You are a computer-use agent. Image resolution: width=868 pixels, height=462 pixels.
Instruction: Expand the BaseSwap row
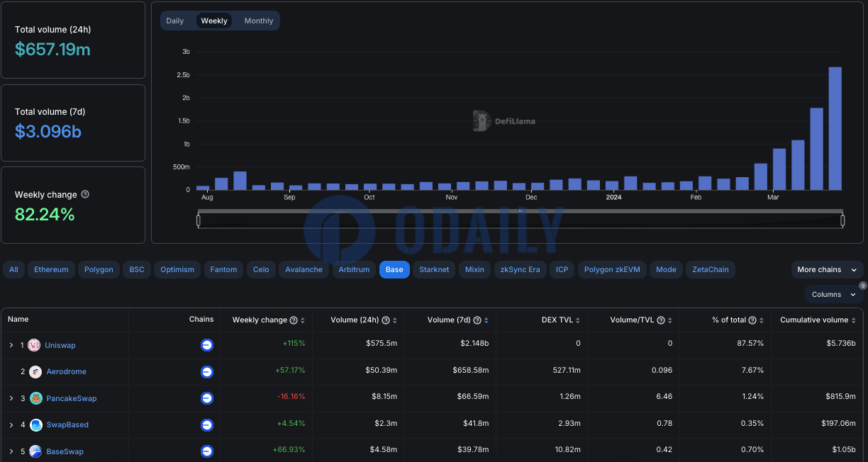tap(11, 451)
